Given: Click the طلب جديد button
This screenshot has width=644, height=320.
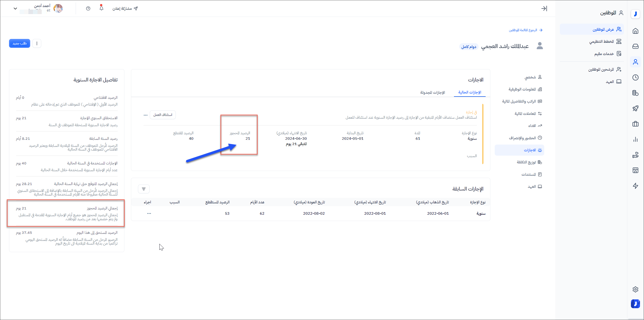Looking at the screenshot, I should pos(20,43).
